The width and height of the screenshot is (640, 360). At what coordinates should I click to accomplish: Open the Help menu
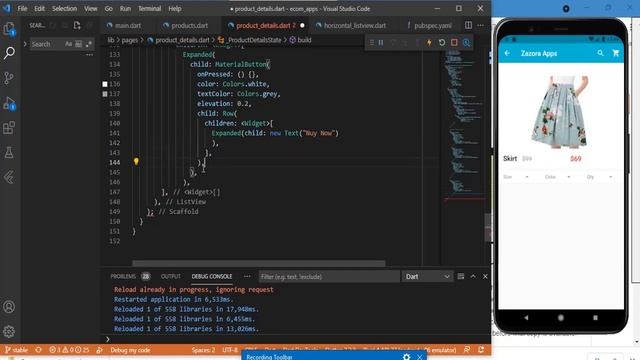pyautogui.click(x=175, y=9)
